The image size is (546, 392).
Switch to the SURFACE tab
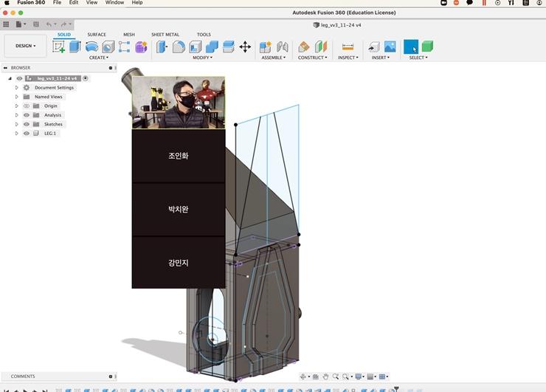(x=97, y=35)
